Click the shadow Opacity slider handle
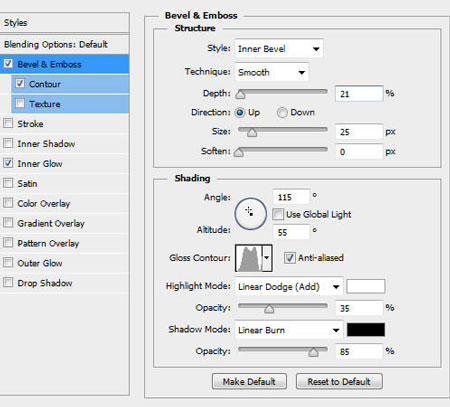 tap(313, 352)
